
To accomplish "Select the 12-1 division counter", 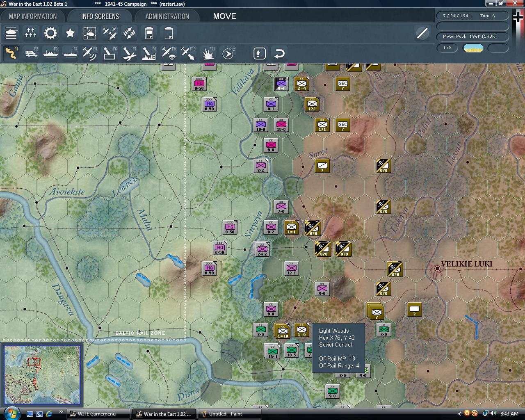I will (x=291, y=268).
